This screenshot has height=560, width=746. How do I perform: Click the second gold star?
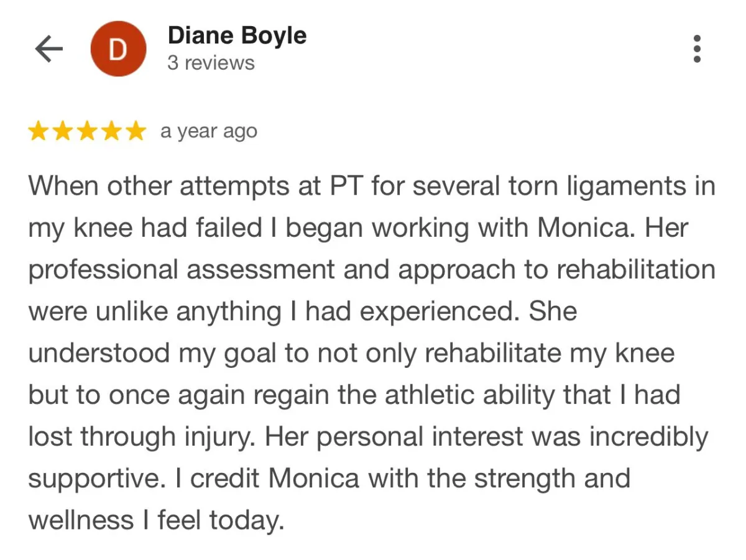tap(62, 132)
